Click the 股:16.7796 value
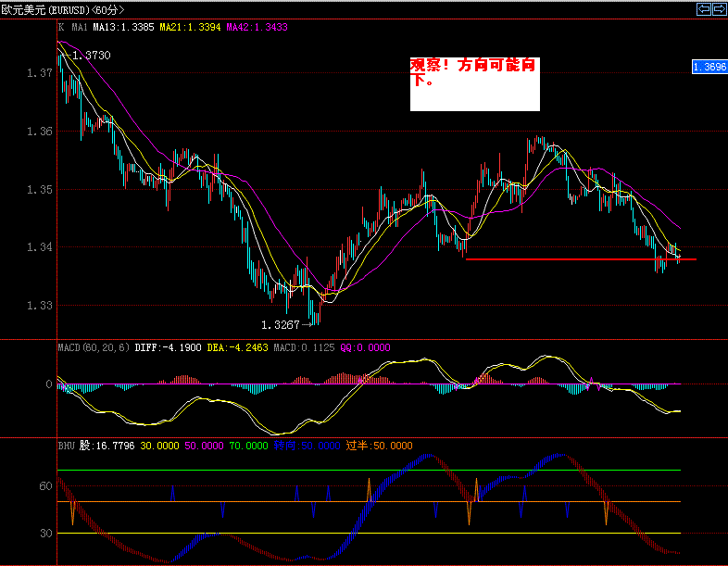 [107, 446]
